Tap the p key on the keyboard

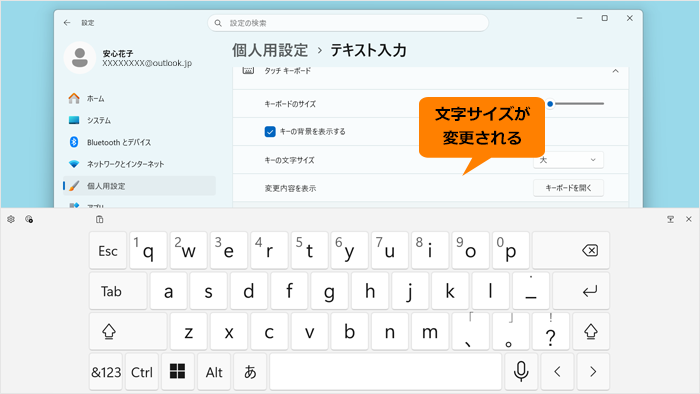[x=510, y=250]
